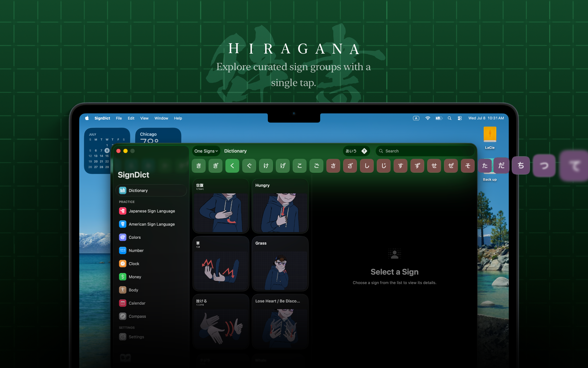Open the Calendar practice section

coord(151,303)
